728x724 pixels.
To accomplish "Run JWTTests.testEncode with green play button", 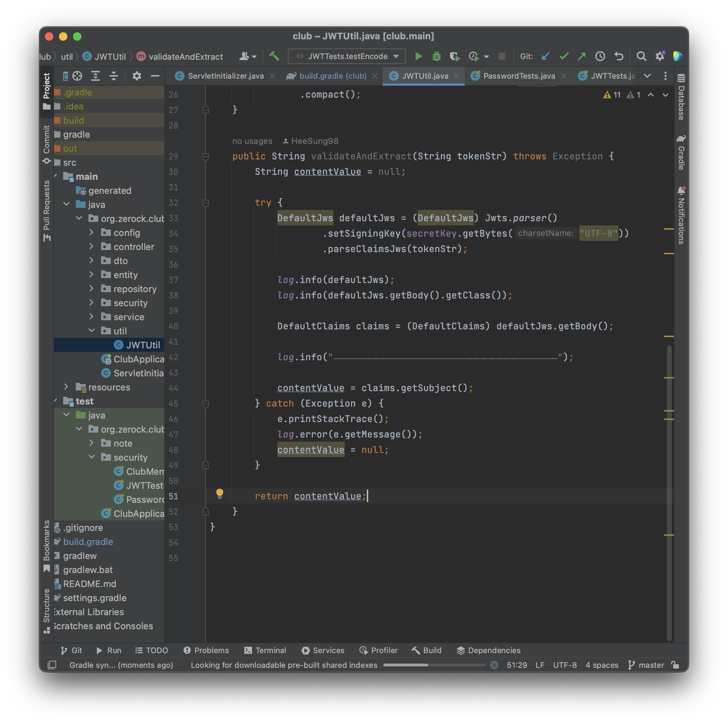I will pyautogui.click(x=418, y=57).
